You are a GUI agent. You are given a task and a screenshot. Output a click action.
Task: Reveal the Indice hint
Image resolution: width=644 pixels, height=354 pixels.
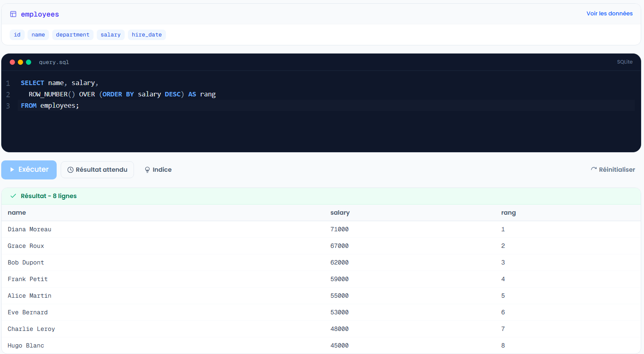click(x=158, y=170)
